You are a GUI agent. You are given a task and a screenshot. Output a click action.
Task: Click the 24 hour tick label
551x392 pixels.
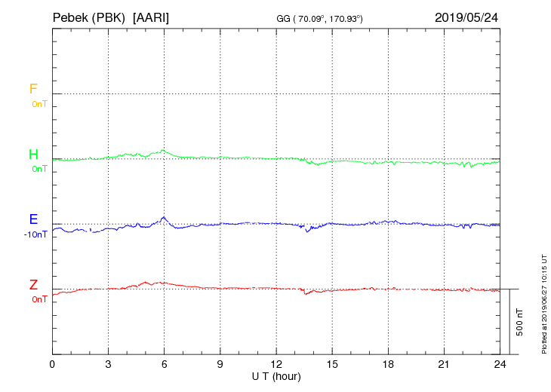[500, 364]
